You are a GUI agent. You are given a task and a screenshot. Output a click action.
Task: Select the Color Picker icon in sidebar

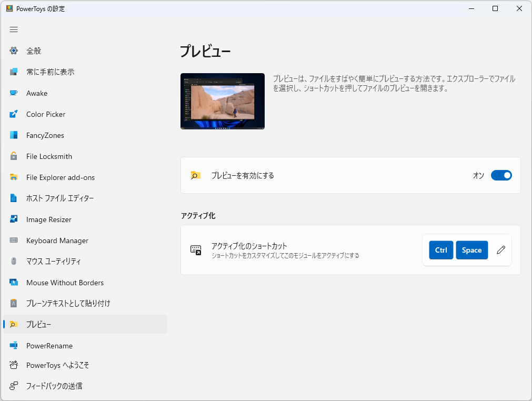(13, 114)
